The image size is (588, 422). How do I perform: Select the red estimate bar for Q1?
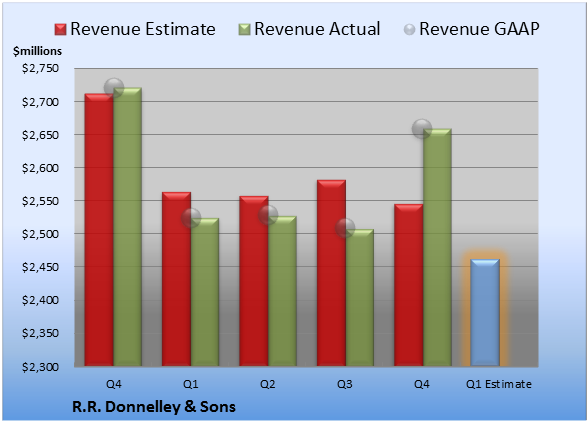pos(176,279)
